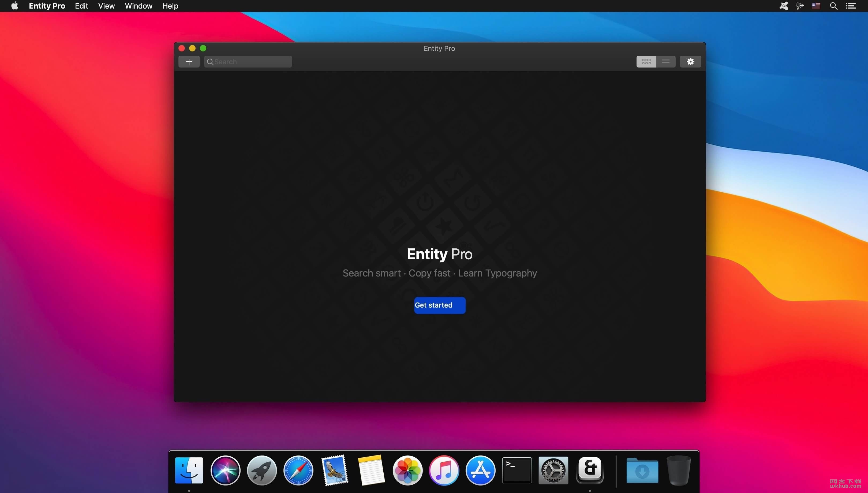Open the Help menu

[170, 6]
